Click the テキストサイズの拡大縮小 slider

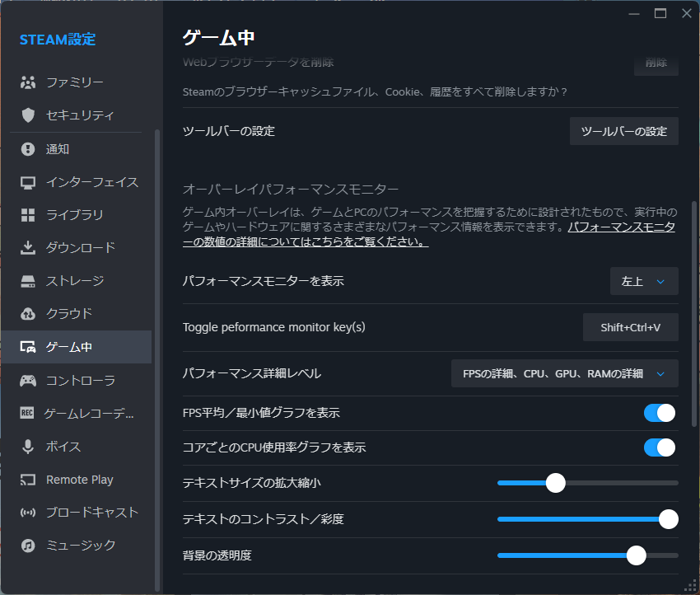(587, 483)
